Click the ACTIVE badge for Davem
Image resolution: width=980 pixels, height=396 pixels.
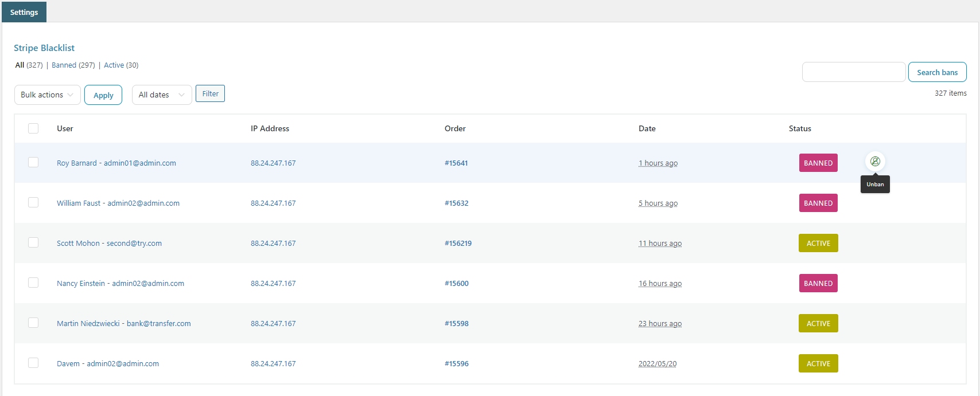click(818, 364)
